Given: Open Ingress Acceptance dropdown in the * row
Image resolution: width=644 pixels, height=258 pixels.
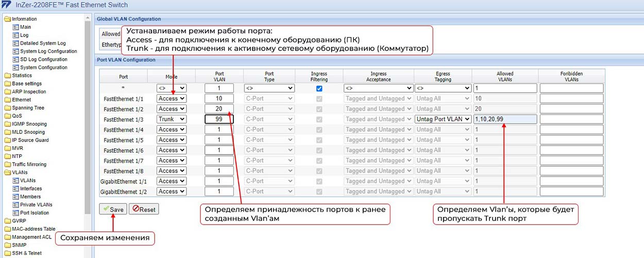Looking at the screenshot, I should coord(379,88).
